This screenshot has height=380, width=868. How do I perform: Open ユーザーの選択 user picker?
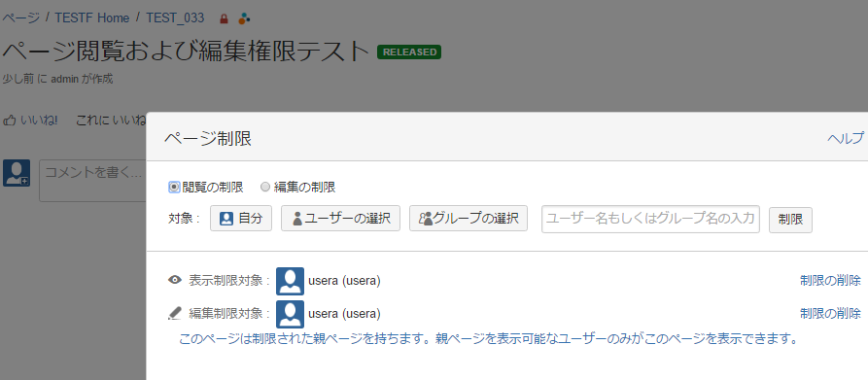tap(340, 219)
